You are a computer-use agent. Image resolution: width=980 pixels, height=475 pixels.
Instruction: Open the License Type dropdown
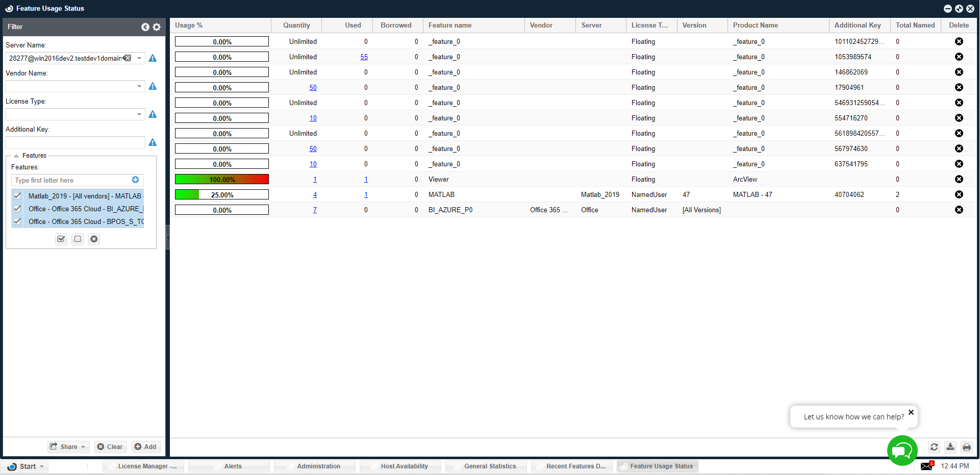pos(139,114)
